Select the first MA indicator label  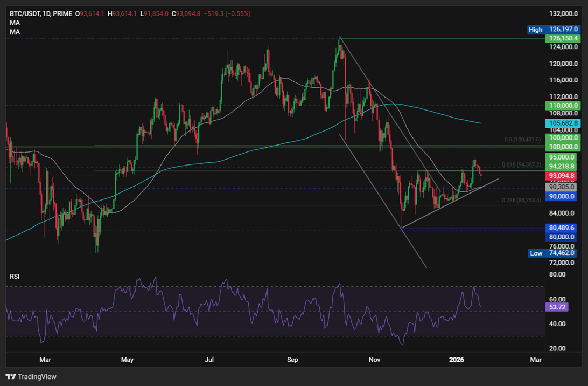[15, 22]
